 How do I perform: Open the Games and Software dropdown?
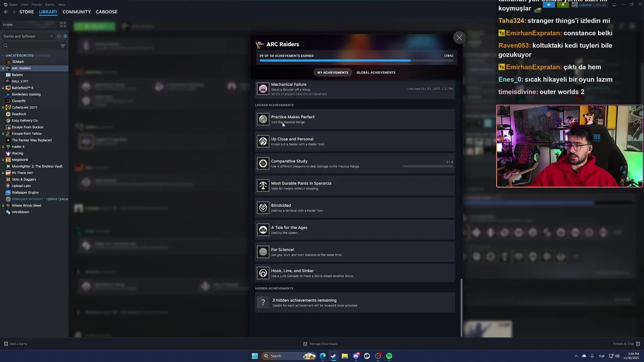click(x=28, y=36)
